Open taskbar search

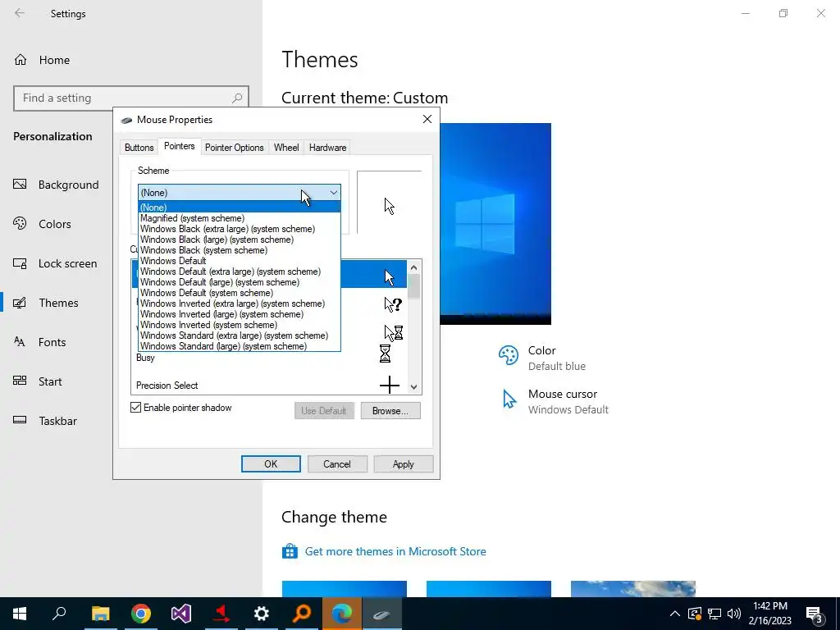(x=59, y=614)
